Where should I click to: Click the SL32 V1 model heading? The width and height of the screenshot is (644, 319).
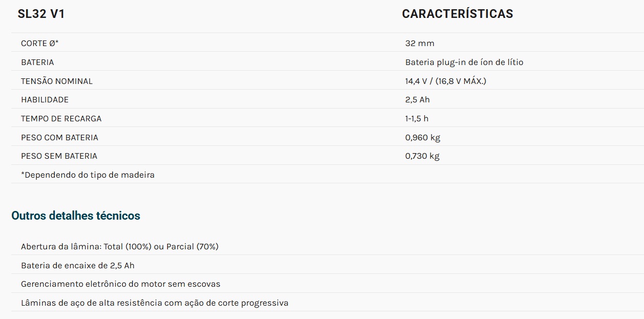[x=41, y=14]
